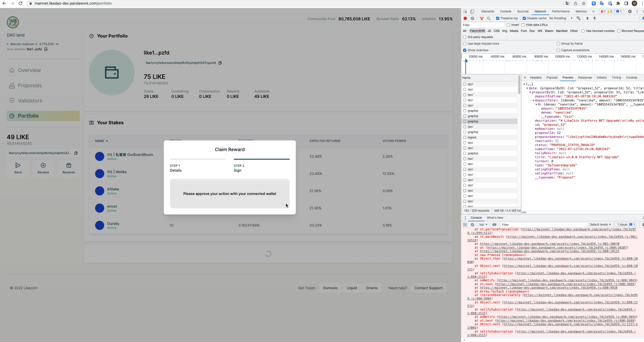This screenshot has height=342, width=644.
Task: Open the No throttling dropdown
Action: (561, 18)
